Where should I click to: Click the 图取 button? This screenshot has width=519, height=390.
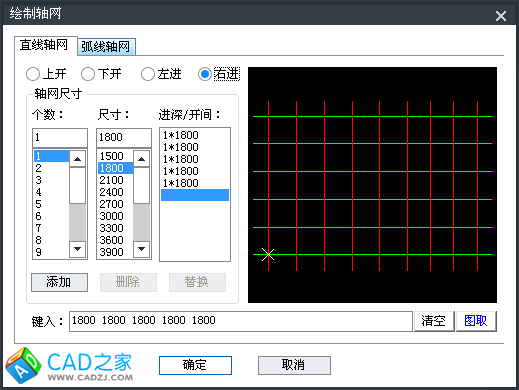click(x=476, y=321)
